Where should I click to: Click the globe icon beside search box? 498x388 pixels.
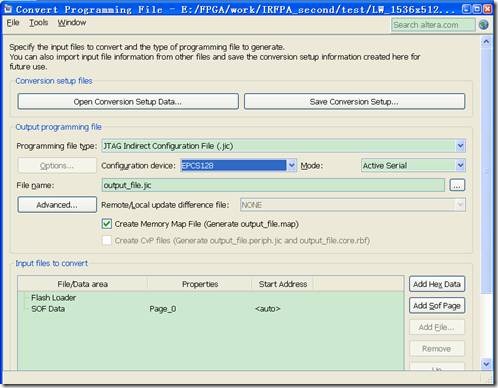click(484, 25)
